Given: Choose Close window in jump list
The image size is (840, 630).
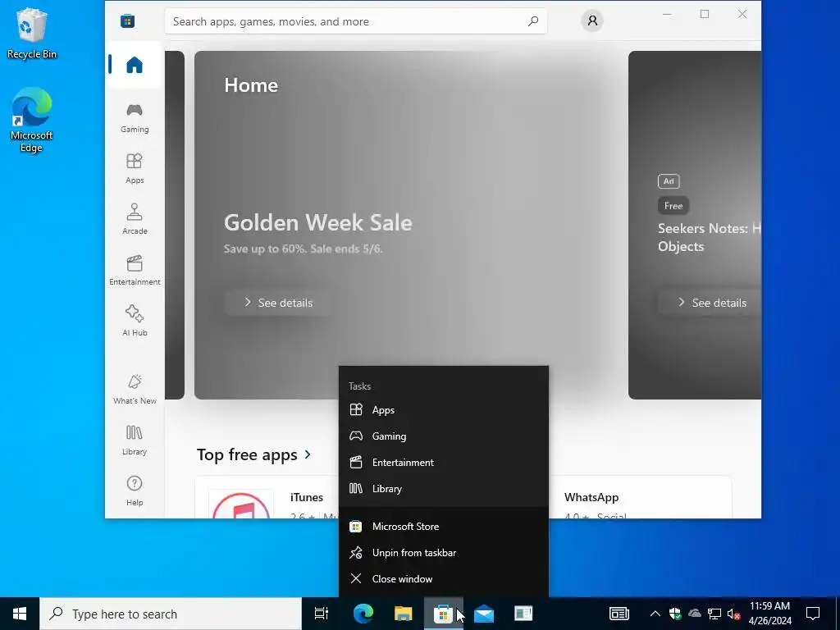Looking at the screenshot, I should click(x=444, y=579).
